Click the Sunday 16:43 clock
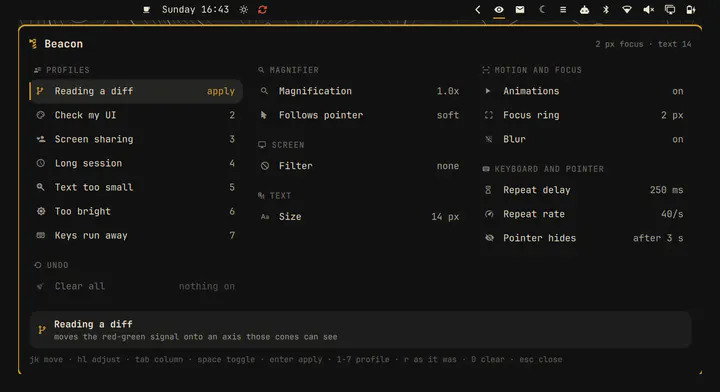Screen dimensions: 720x392 (x=195, y=10)
